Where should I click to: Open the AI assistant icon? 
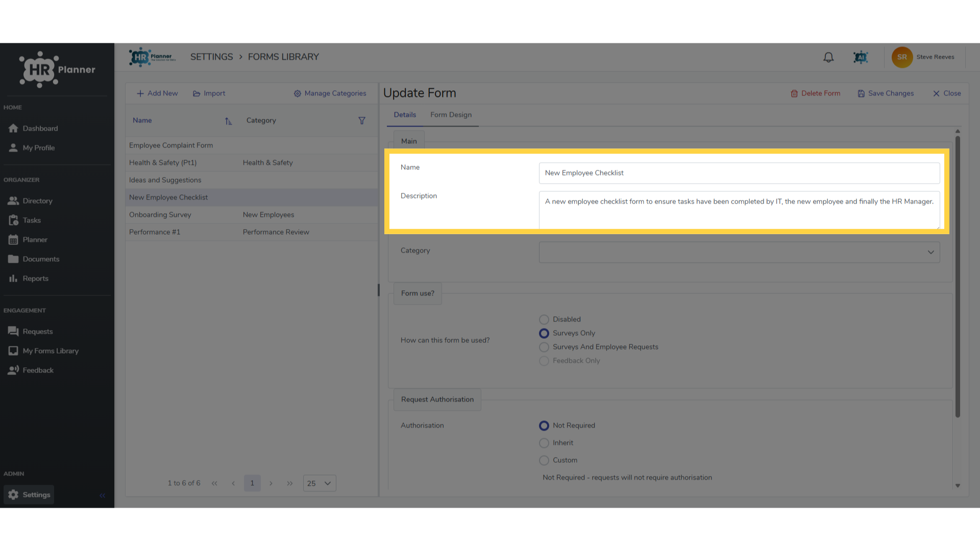861,57
